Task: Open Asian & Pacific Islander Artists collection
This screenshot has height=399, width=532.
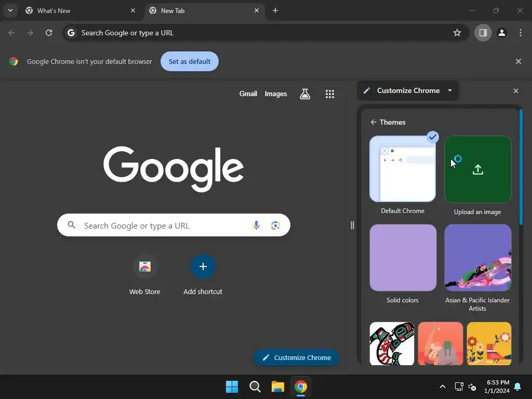Action: tap(478, 258)
